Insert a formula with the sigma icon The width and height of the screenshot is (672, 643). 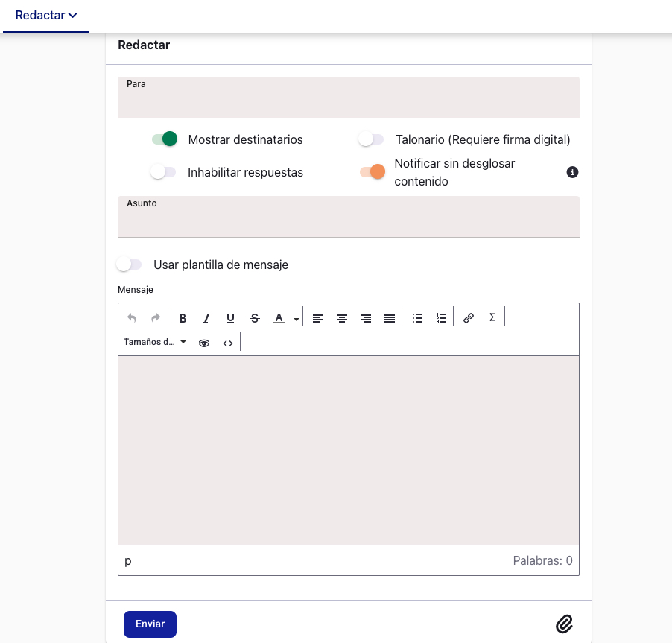pos(492,317)
